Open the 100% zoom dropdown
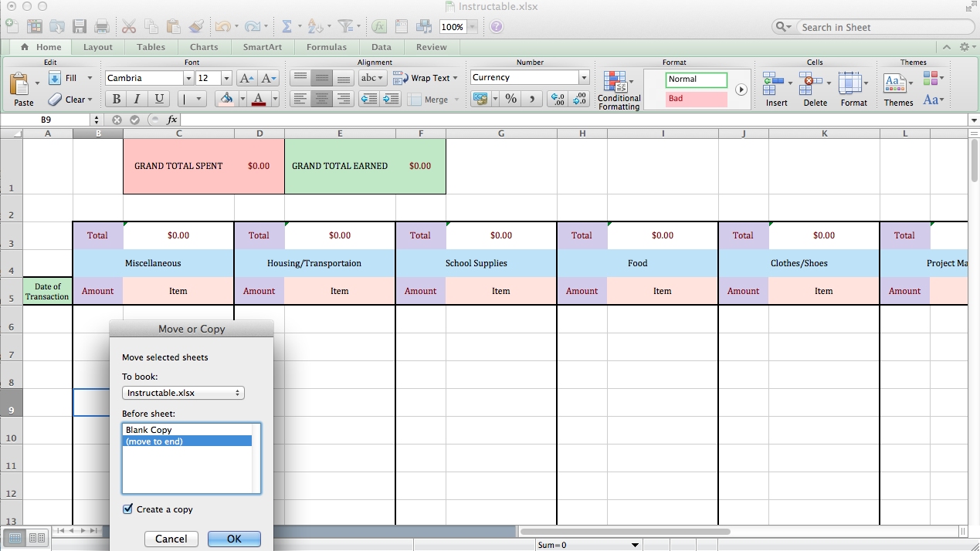Viewport: 980px width, 551px height. (472, 27)
